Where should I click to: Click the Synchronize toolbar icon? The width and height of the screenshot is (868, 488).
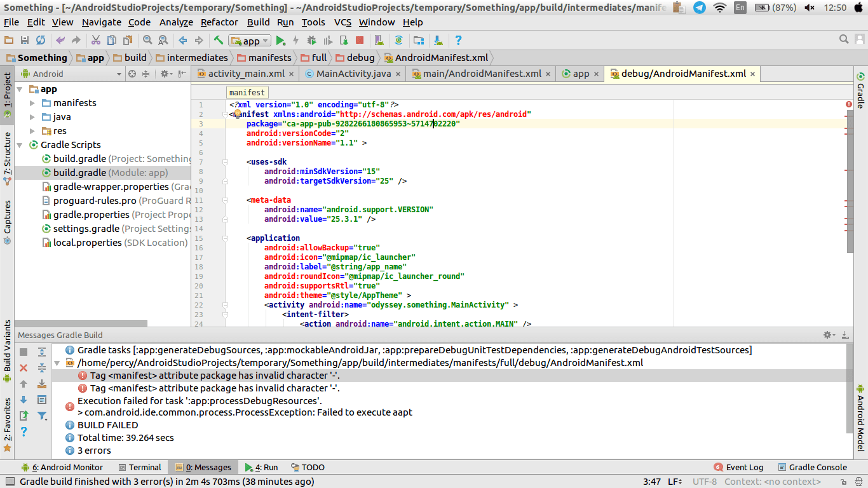click(x=41, y=40)
